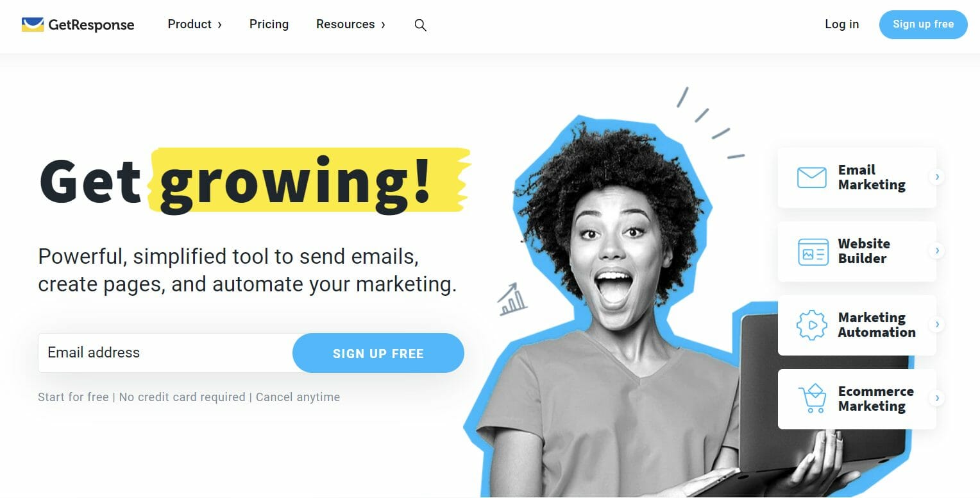The height and width of the screenshot is (498, 980).
Task: Click the arrow beside Marketing Automation card
Action: click(x=937, y=324)
